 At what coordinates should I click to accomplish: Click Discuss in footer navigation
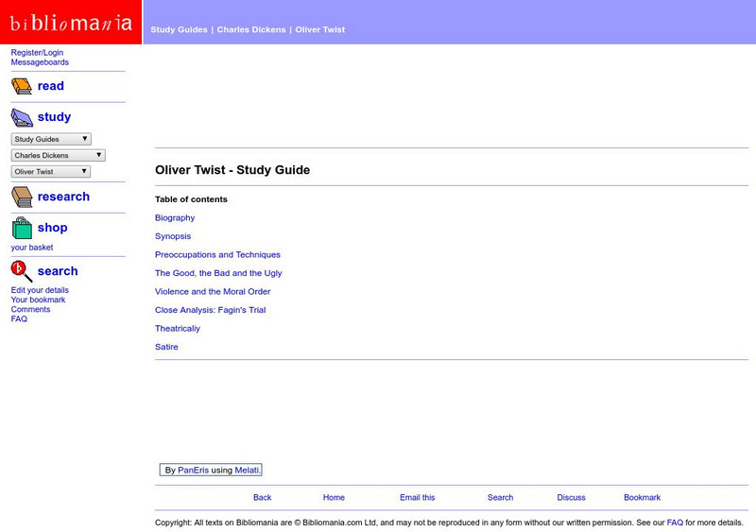tap(571, 497)
